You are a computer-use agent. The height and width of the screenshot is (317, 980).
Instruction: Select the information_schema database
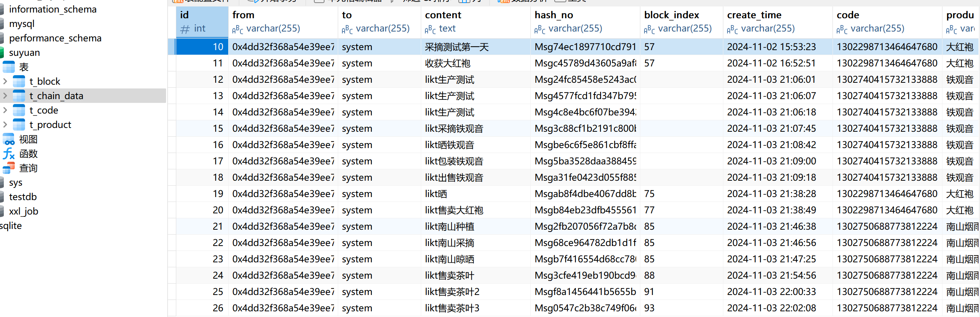pos(52,9)
